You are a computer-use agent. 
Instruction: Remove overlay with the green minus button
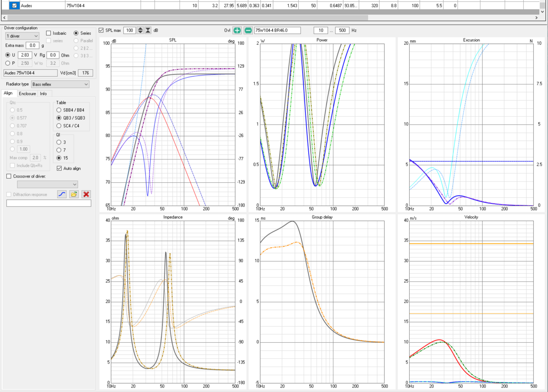click(x=248, y=31)
